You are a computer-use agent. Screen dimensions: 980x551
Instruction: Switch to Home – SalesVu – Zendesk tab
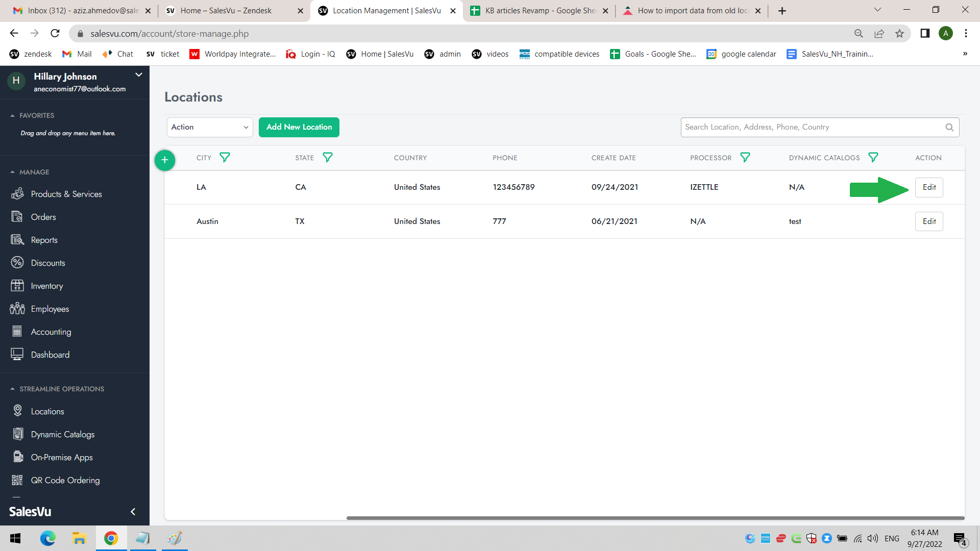[x=226, y=11]
